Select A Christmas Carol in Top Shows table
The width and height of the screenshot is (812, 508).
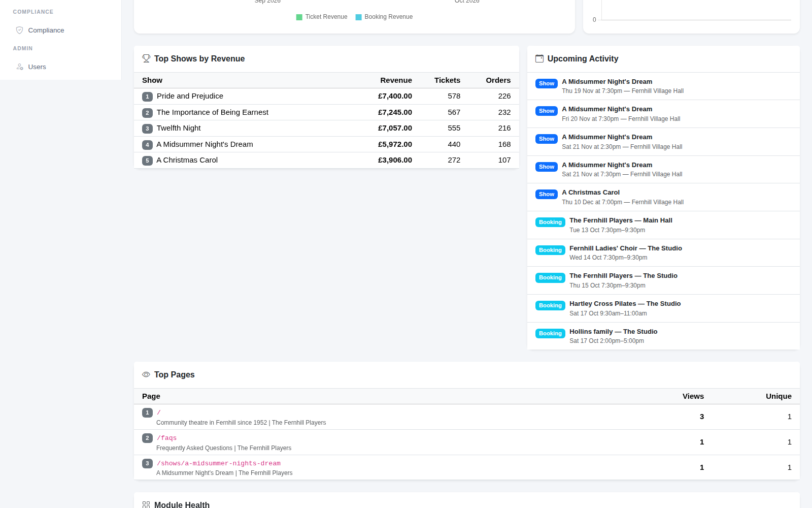[187, 160]
